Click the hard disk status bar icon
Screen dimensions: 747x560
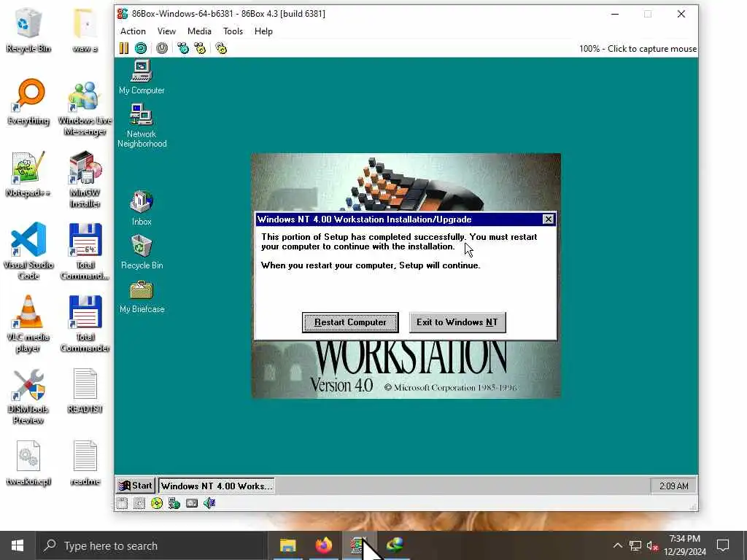pyautogui.click(x=192, y=503)
